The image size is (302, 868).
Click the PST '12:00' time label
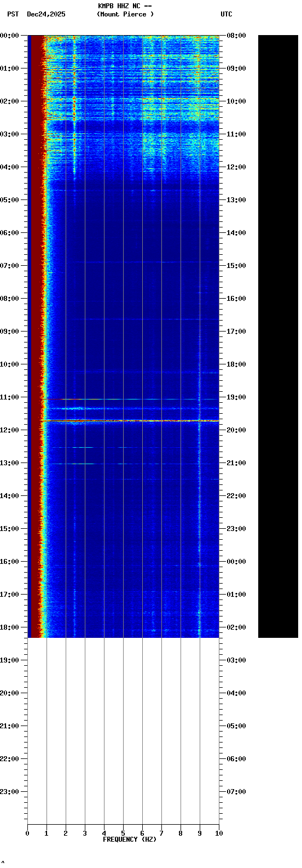[x=10, y=430]
